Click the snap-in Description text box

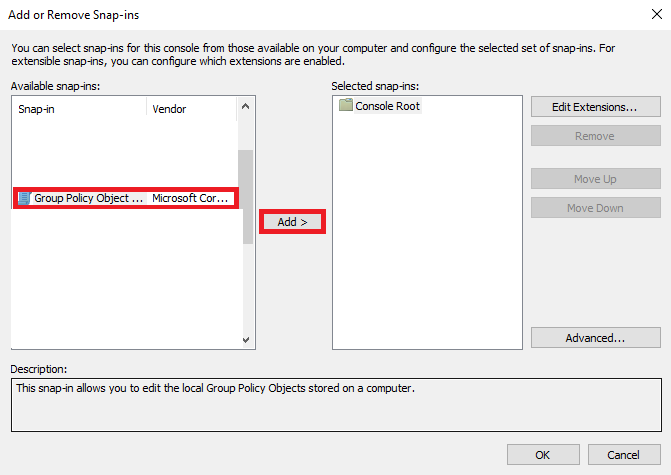tap(336, 405)
